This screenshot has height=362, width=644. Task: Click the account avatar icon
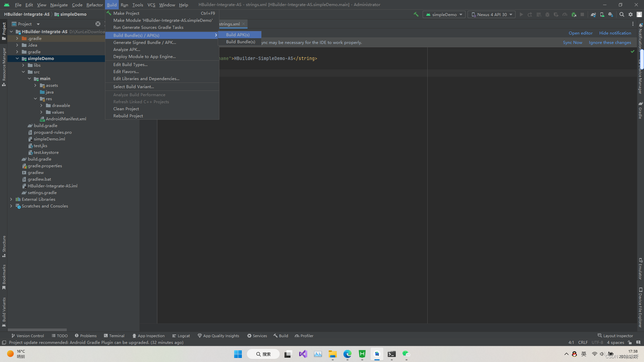[639, 14]
